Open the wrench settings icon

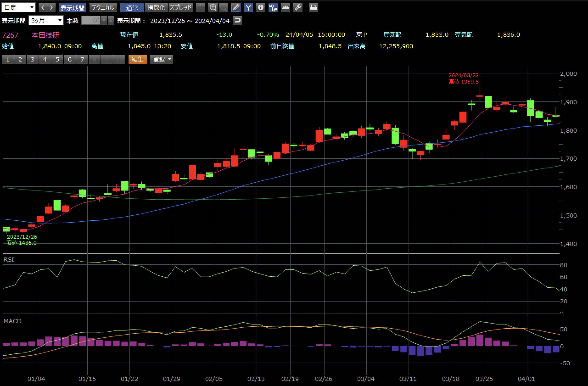pos(298,7)
